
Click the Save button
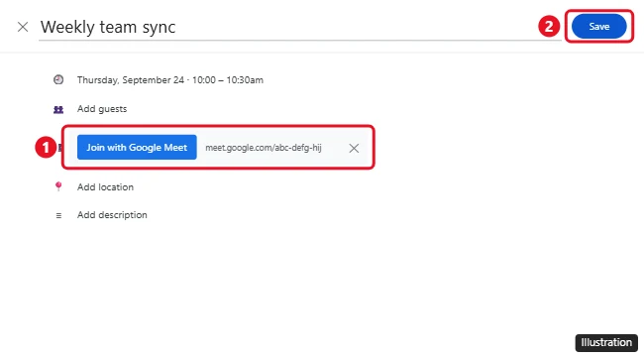598,27
